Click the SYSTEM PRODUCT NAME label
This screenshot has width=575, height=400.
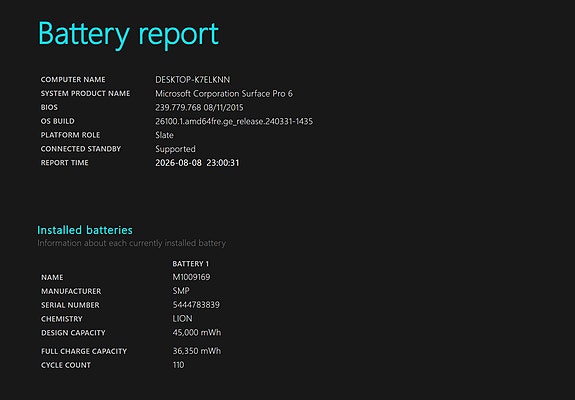pos(85,93)
